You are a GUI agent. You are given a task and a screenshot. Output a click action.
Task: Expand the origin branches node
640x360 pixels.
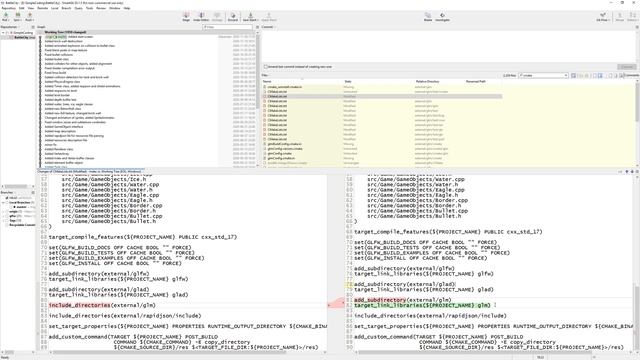pos(3,211)
